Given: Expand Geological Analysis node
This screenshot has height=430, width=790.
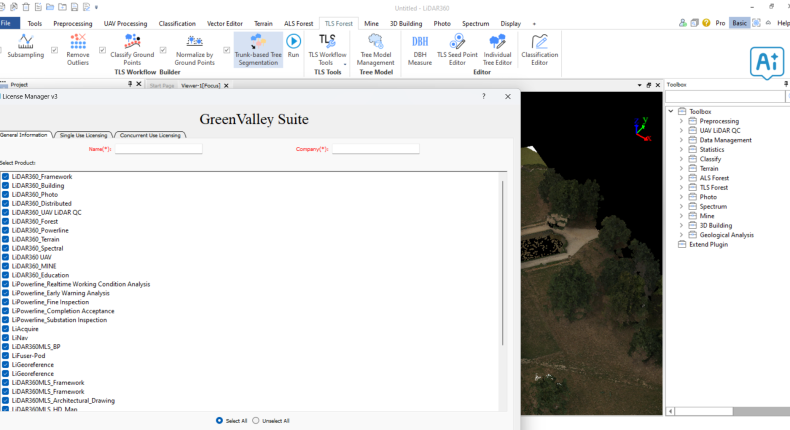Looking at the screenshot, I should click(x=681, y=235).
